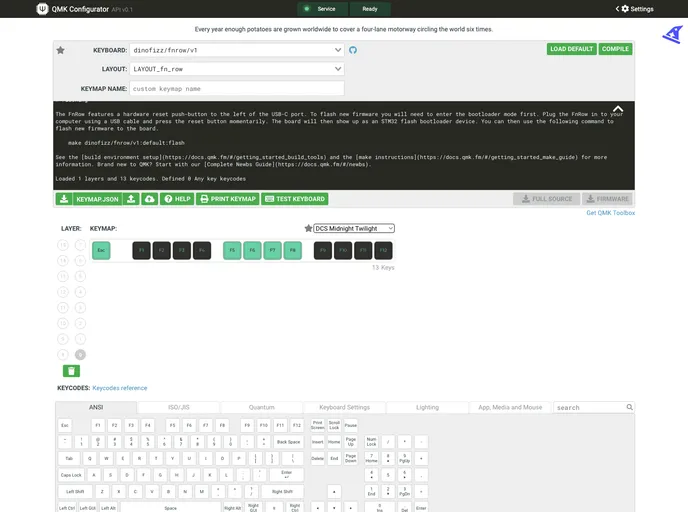688x512 pixels.
Task: Favorite the colorway with the star icon
Action: click(x=308, y=228)
